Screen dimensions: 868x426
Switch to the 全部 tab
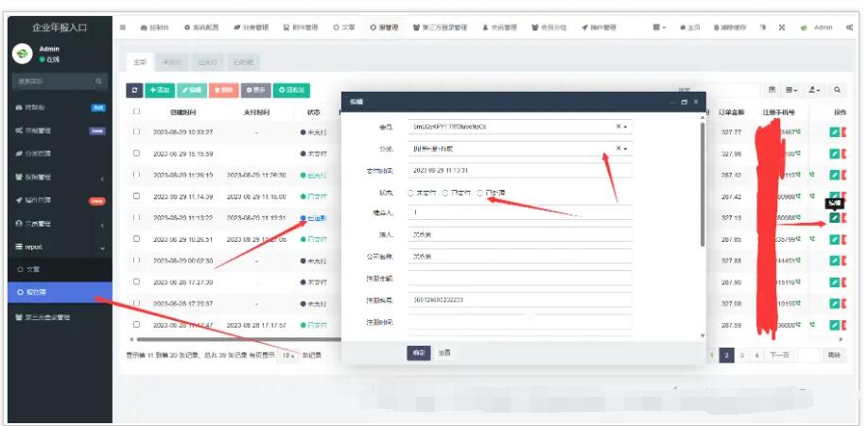pos(140,62)
